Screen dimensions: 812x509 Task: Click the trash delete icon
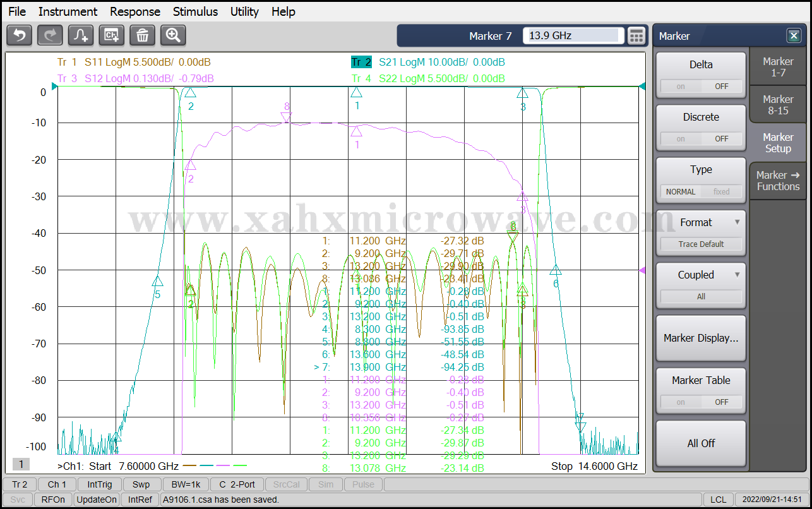[x=143, y=35]
